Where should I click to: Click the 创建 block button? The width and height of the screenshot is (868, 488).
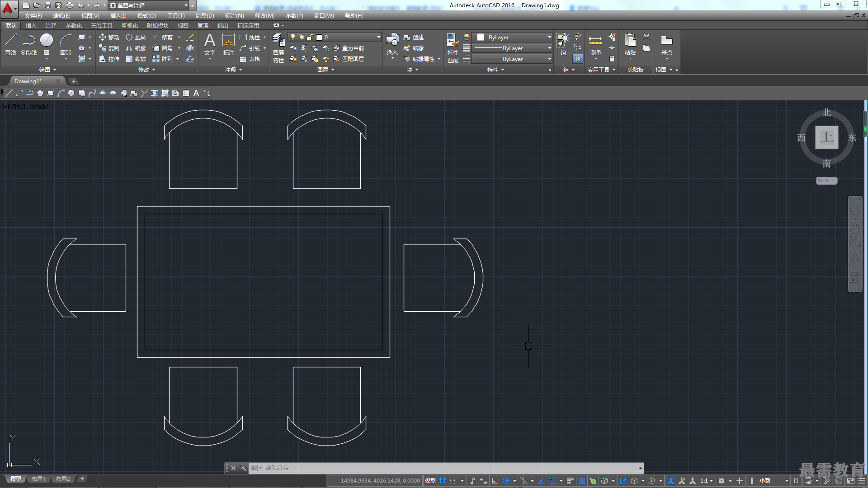[x=414, y=37]
